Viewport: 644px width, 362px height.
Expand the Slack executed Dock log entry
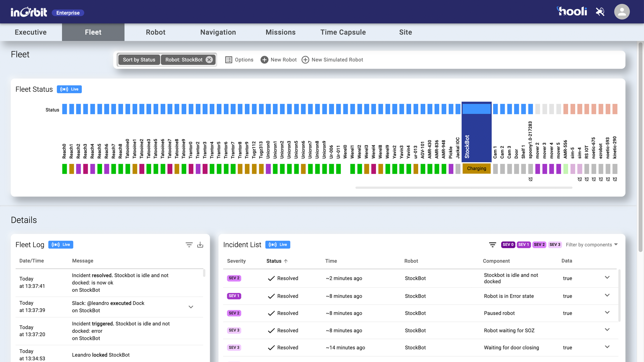coord(191,307)
